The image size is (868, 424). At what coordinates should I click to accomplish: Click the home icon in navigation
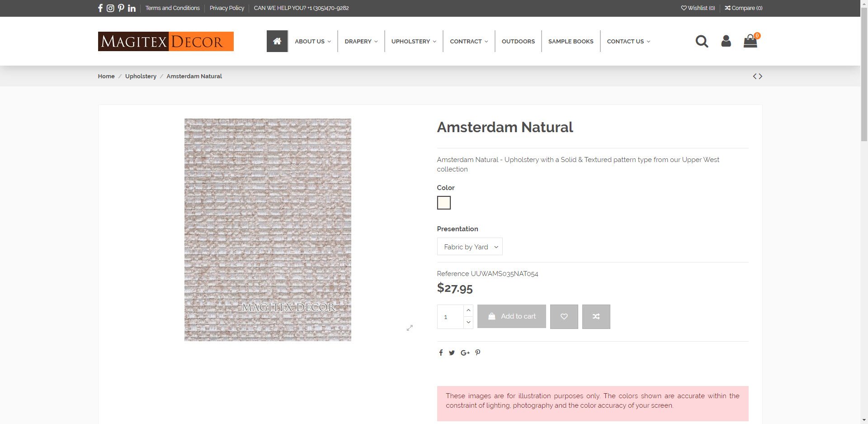coord(277,41)
